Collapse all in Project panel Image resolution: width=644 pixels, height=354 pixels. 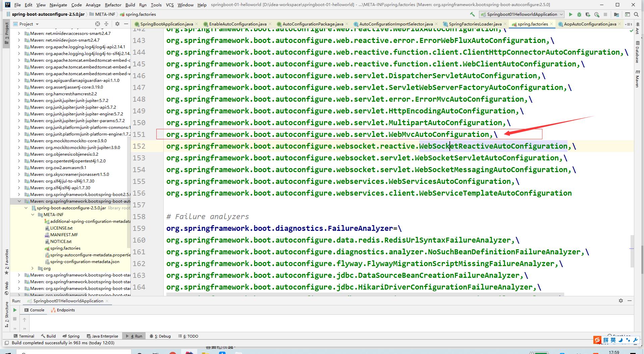(106, 24)
